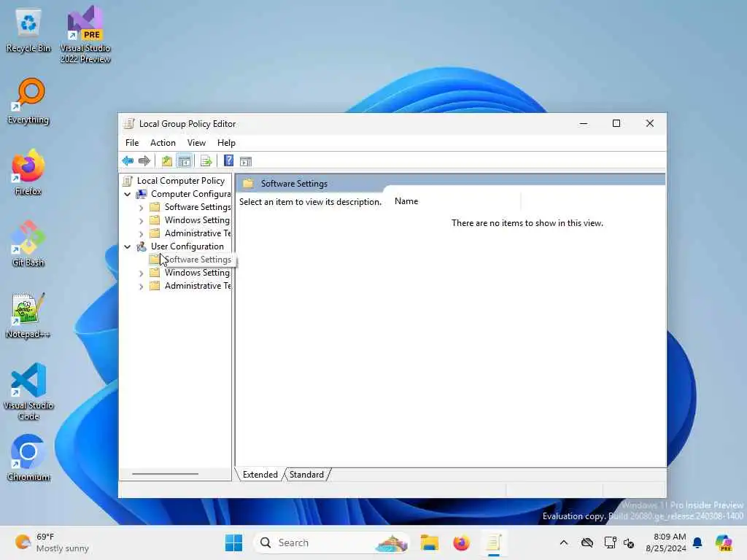Select Local Computer Policy root node
Image resolution: width=747 pixels, height=560 pixels.
pyautogui.click(x=181, y=181)
